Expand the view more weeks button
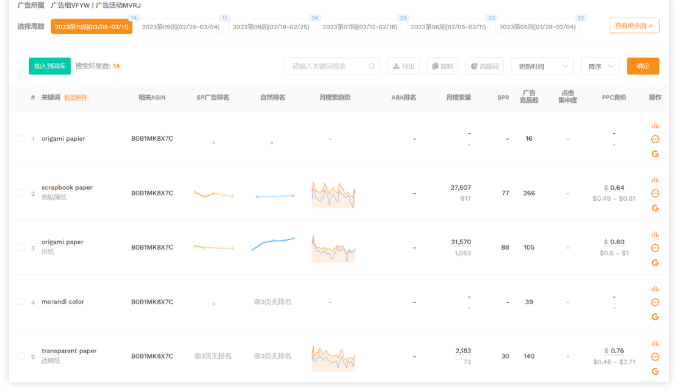Image resolution: width=675 pixels, height=389 pixels. [x=634, y=26]
